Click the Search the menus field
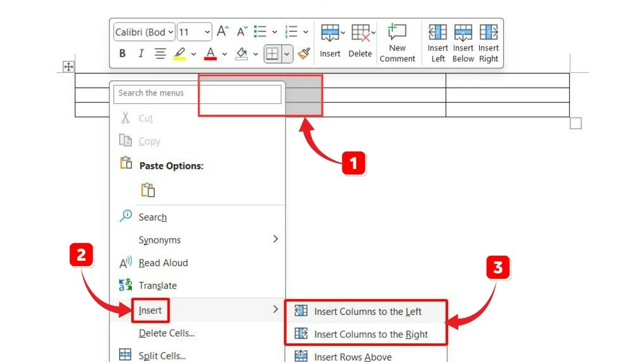Screen dimensions: 644x362 tap(197, 94)
